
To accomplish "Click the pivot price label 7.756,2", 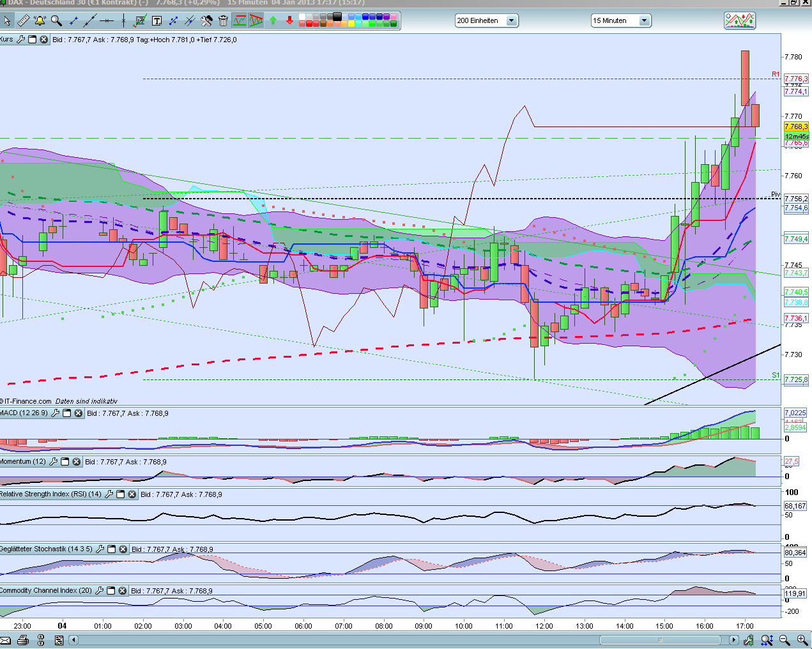I will 796,199.
